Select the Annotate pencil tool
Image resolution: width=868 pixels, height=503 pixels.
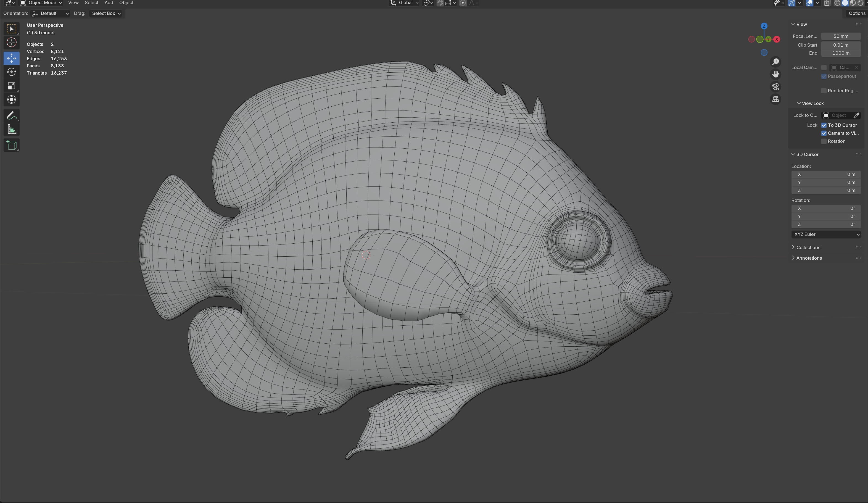point(11,115)
